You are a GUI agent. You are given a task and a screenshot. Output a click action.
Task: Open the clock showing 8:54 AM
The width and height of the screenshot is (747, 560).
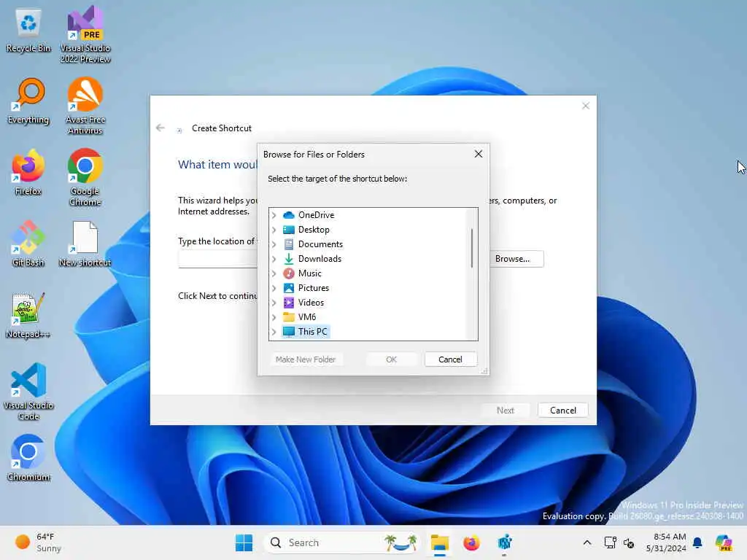click(665, 542)
